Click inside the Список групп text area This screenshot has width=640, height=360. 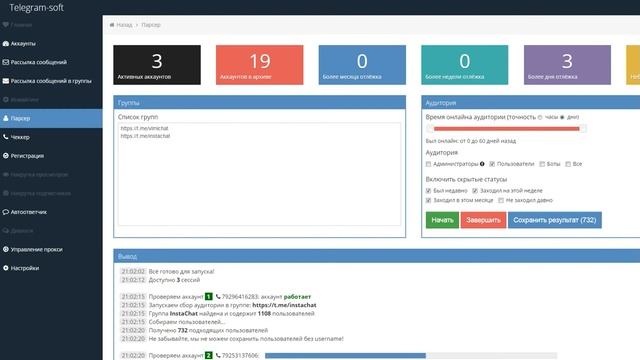(259, 174)
